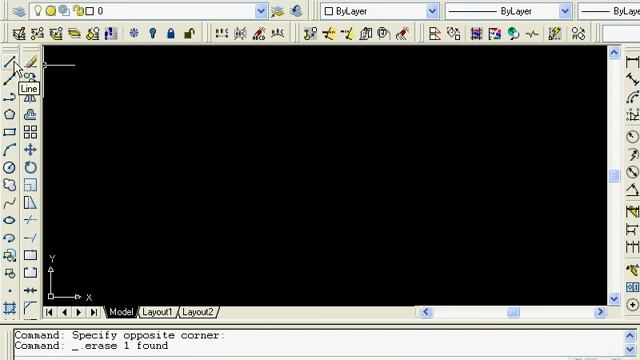Toggle layer 0 freeze sun icon
Viewport: 640px width, 360px height.
[51, 11]
